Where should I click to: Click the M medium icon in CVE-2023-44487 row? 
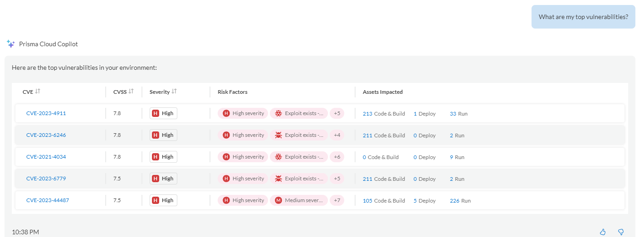[x=278, y=200]
